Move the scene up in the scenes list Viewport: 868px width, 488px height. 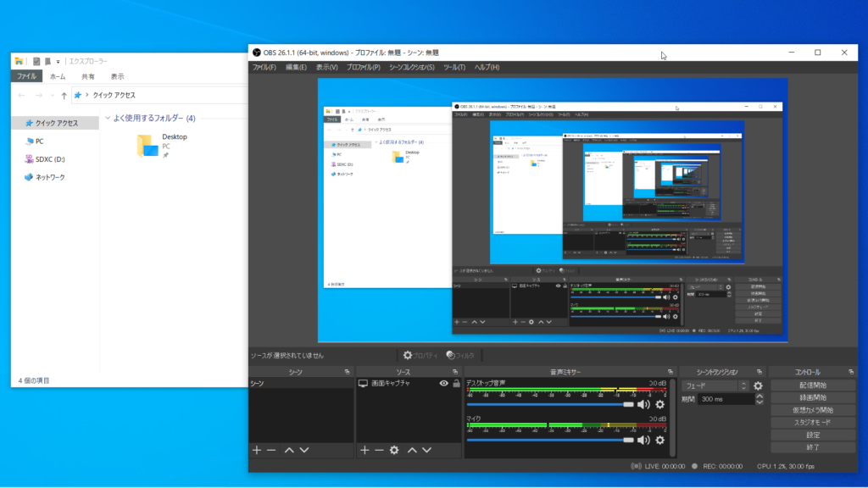289,451
